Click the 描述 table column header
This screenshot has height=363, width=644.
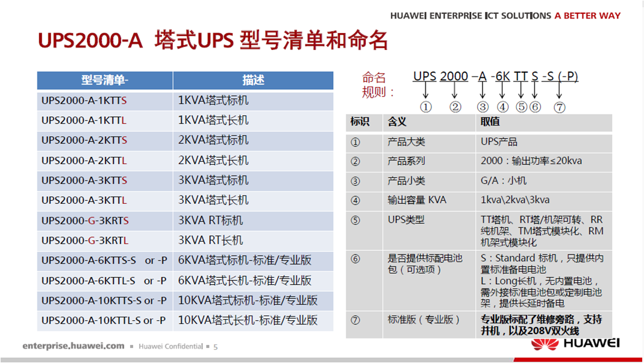253,81
